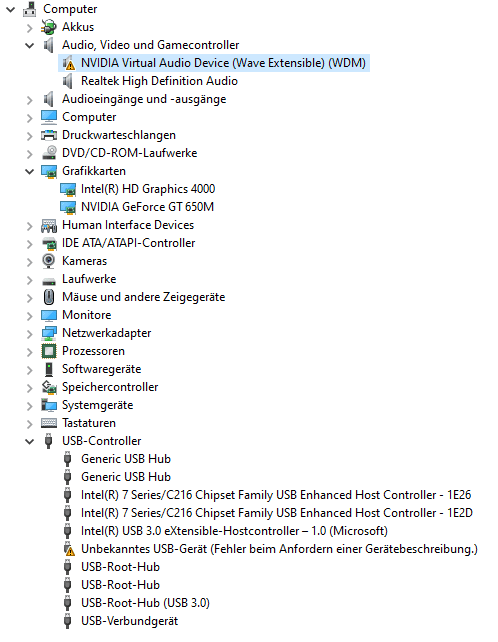Image resolution: width=498 pixels, height=642 pixels.
Task: Click the Akkus battery icon
Action: (49, 27)
